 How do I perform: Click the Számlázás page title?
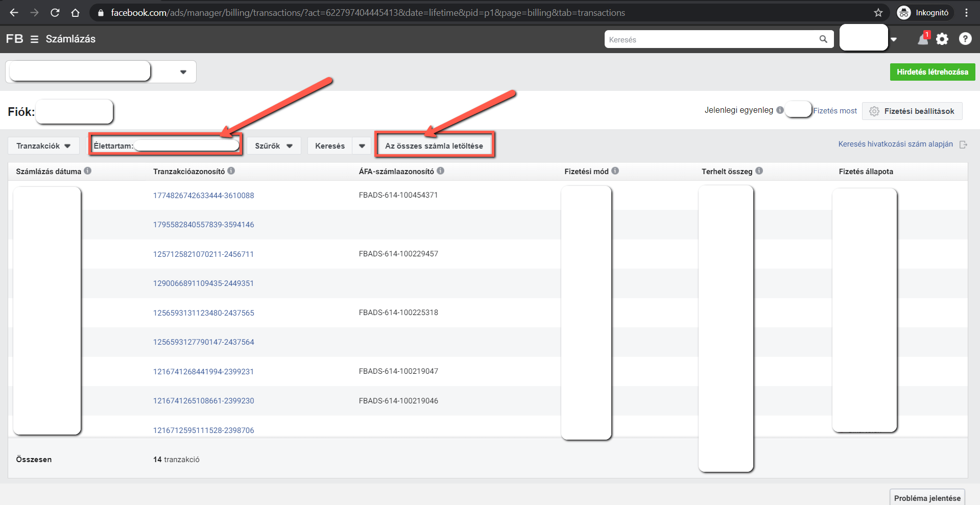pos(70,39)
